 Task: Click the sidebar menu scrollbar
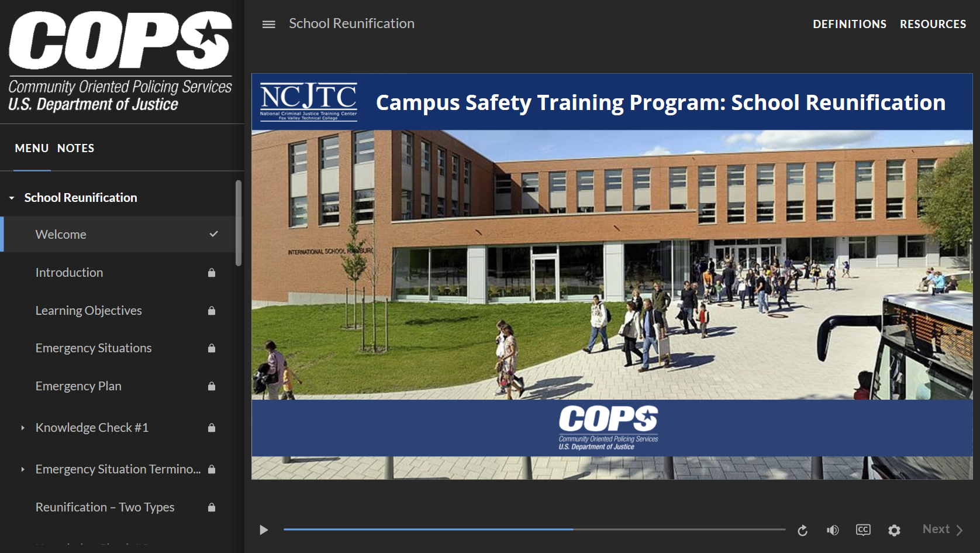pyautogui.click(x=239, y=223)
